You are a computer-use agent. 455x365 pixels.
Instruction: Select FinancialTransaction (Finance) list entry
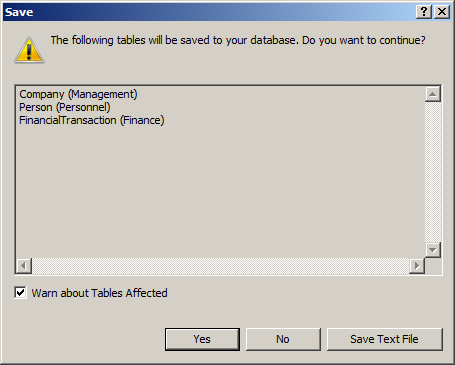[x=92, y=120]
